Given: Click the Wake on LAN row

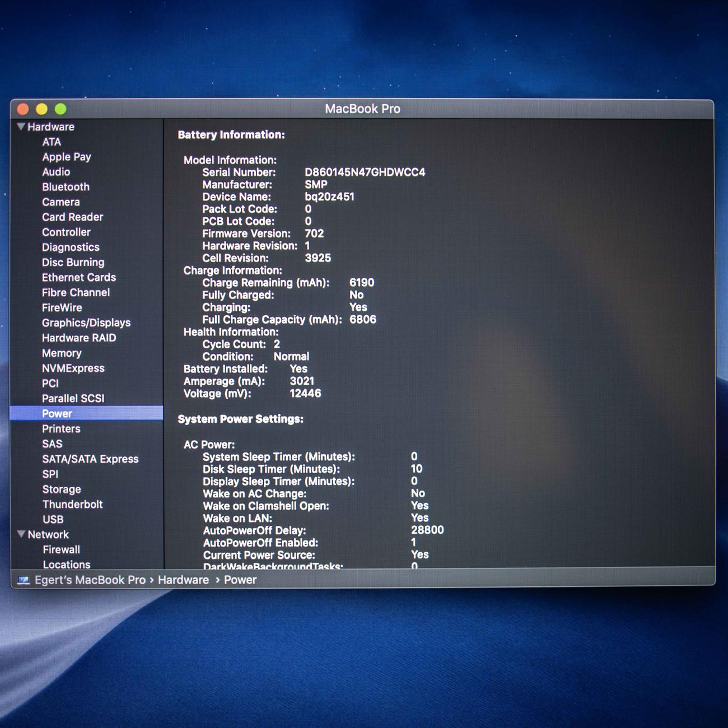Looking at the screenshot, I should point(316,518).
